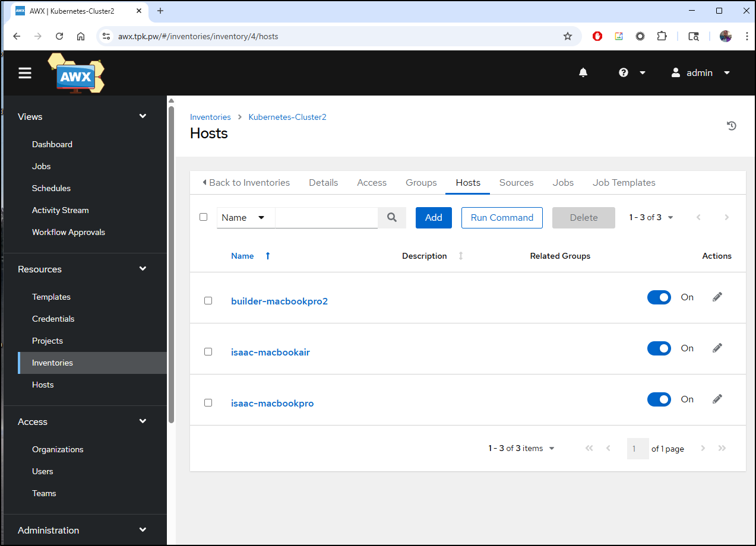Toggle isaac-macbookair host On switch

pos(659,348)
